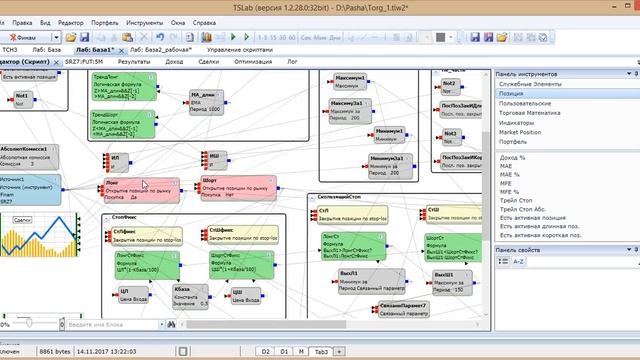Click the blue floppy save icon in the right toolbar group

pos(475,38)
